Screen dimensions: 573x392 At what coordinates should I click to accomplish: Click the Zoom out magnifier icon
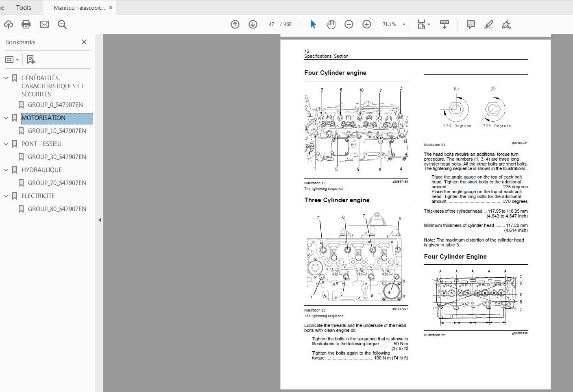[x=348, y=24]
